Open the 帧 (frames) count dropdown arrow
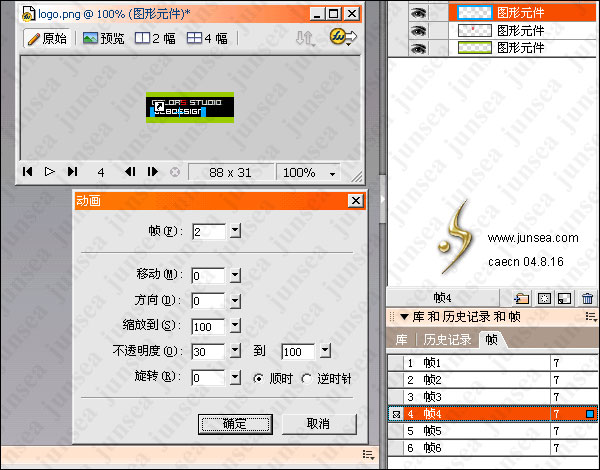600x470 pixels. 235,231
